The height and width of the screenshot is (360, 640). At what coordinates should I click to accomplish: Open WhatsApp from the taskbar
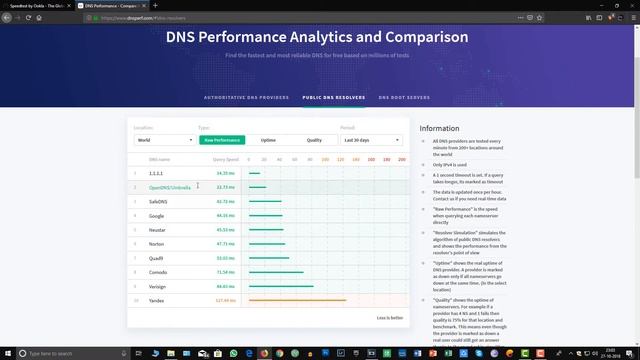point(233,353)
